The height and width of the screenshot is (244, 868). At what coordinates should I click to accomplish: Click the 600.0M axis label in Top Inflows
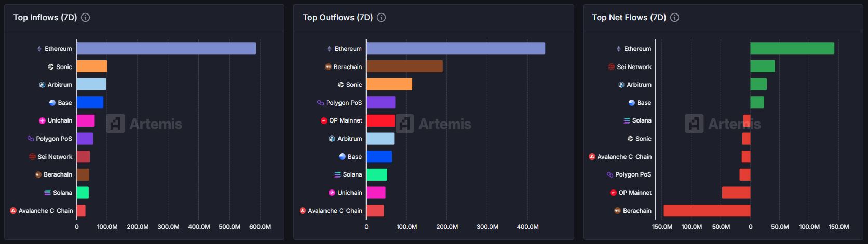pyautogui.click(x=260, y=227)
